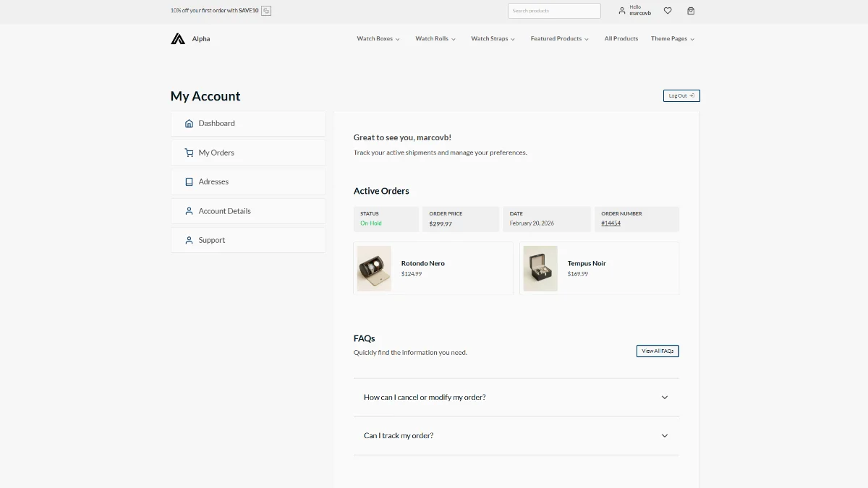
Task: Expand the 'Can I track my order?' question
Action: (516, 436)
